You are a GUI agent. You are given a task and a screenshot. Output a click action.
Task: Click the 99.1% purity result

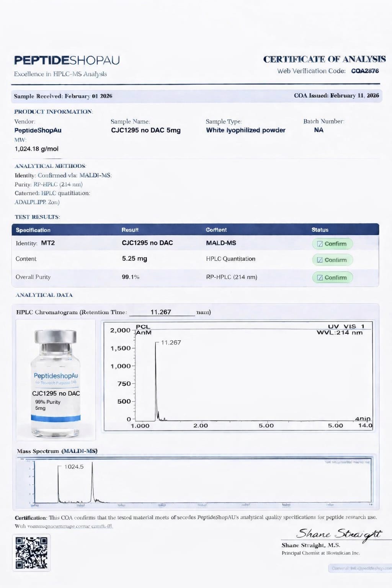(x=131, y=277)
